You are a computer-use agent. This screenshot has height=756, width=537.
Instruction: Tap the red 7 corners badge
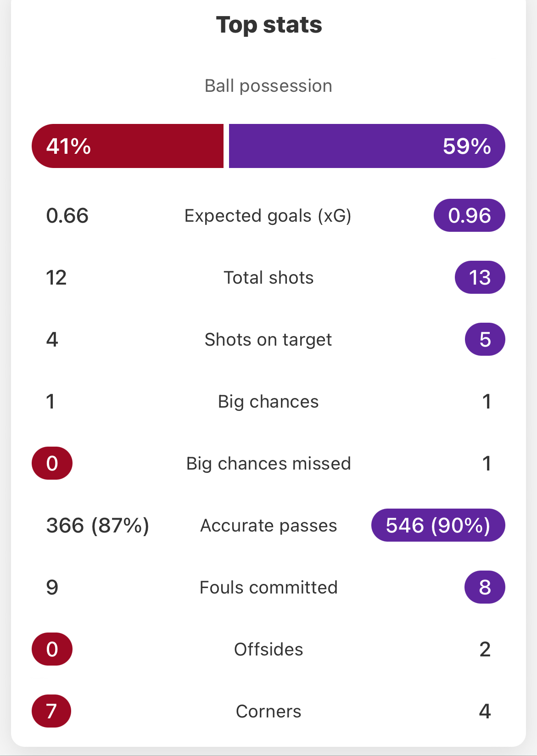click(x=51, y=711)
